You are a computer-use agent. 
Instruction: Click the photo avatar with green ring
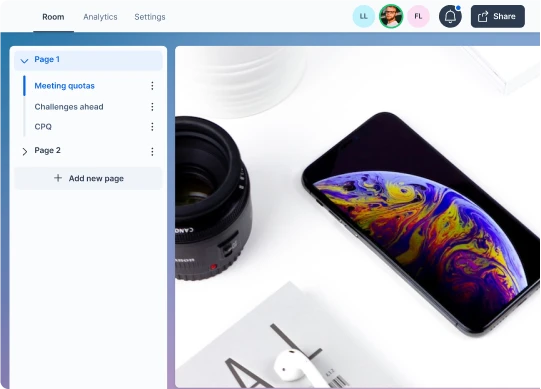[391, 16]
